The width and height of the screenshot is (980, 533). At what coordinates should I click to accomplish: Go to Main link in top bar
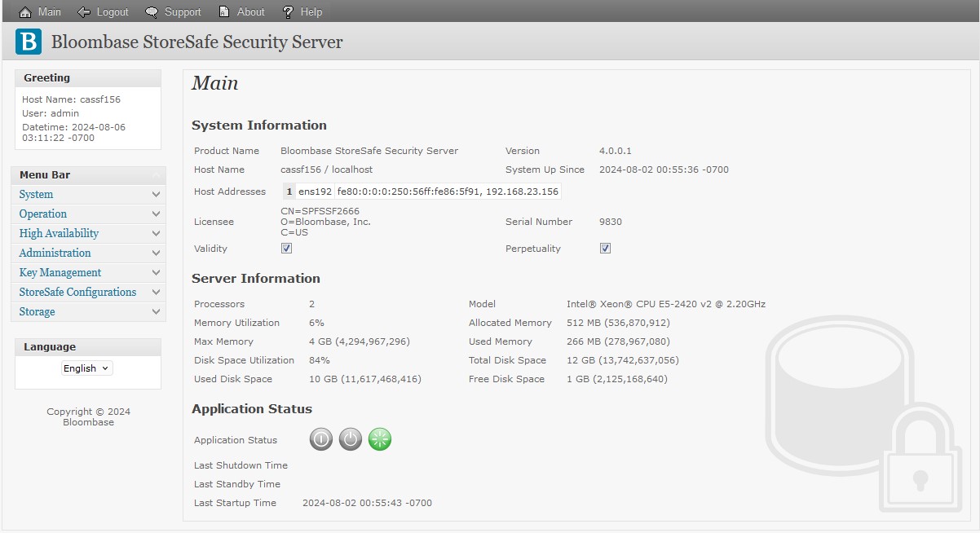coord(50,12)
